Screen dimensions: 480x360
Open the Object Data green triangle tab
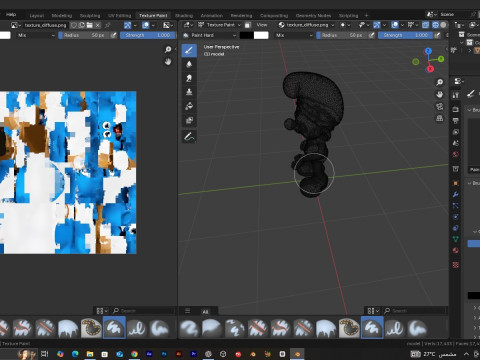coord(456,239)
